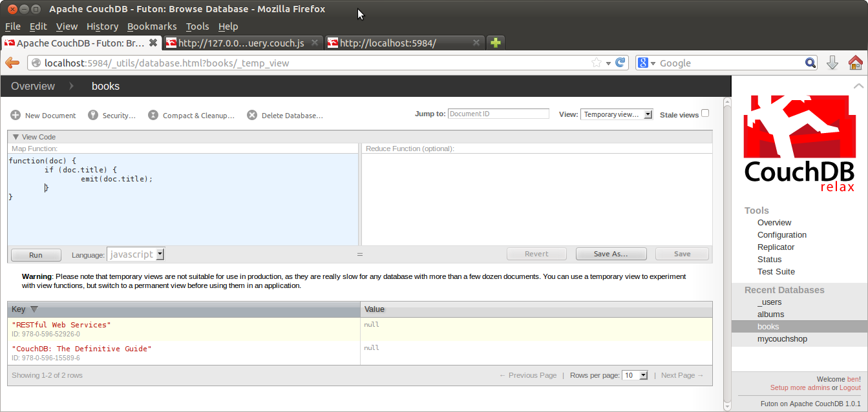Open Test Suite in the Tools sidebar

pos(776,272)
